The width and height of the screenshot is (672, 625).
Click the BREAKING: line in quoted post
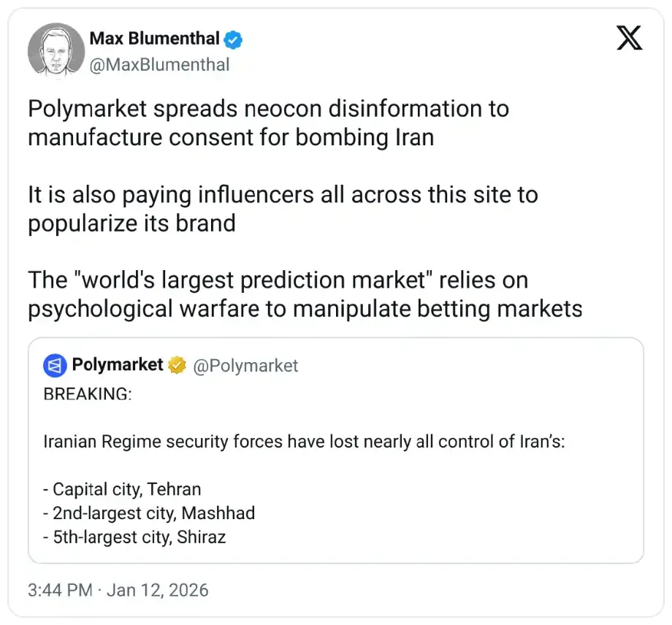(88, 394)
